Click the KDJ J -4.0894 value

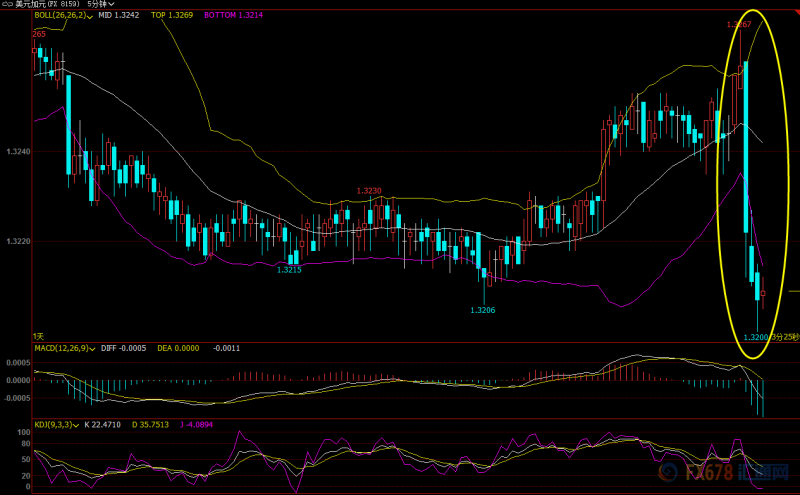(x=196, y=425)
